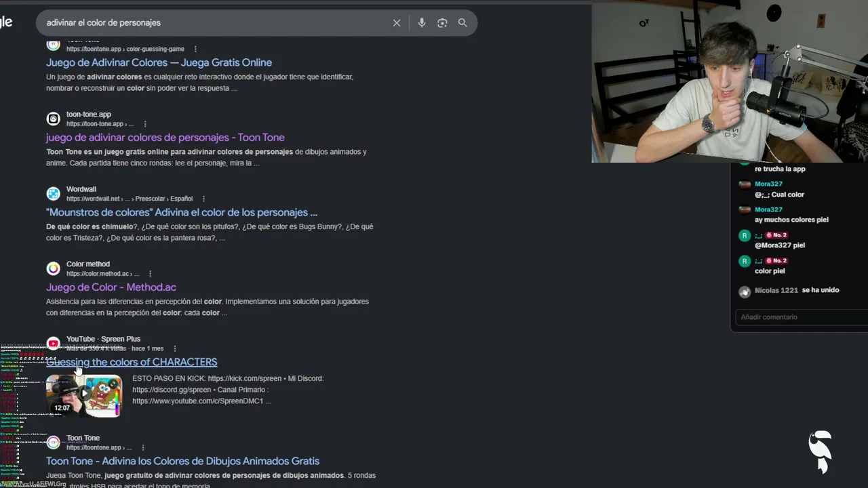Click the YouTube favicon beside Spreen Plus
This screenshot has height=488, width=868.
click(53, 344)
